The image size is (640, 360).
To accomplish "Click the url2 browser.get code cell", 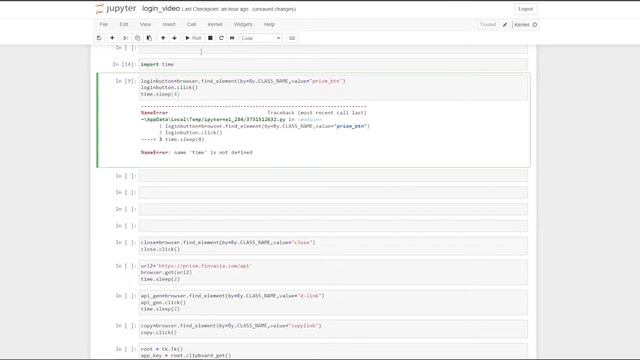I will (x=333, y=272).
